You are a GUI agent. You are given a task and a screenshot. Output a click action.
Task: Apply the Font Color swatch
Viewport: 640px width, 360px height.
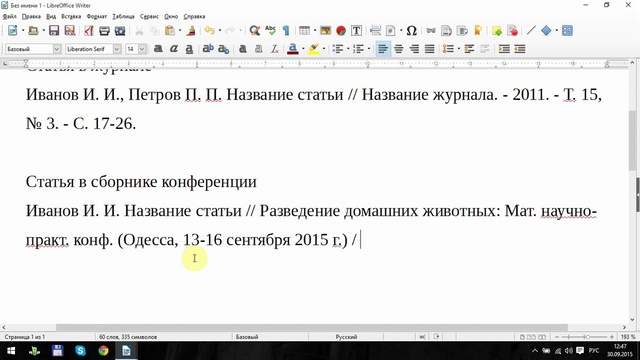click(x=293, y=49)
